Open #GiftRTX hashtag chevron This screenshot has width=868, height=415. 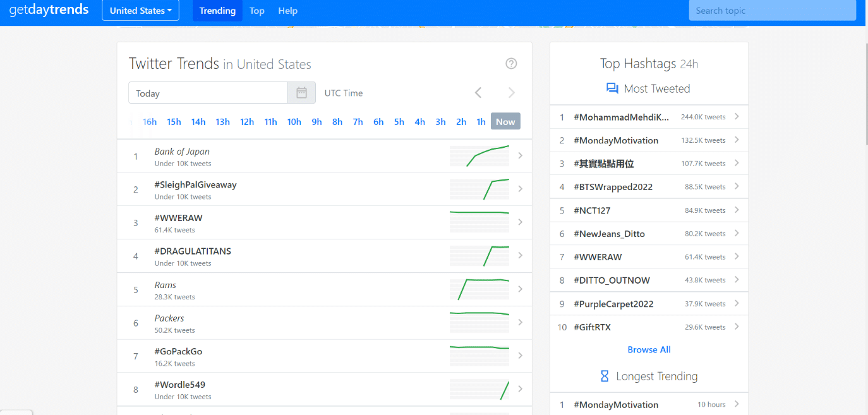[x=737, y=327]
